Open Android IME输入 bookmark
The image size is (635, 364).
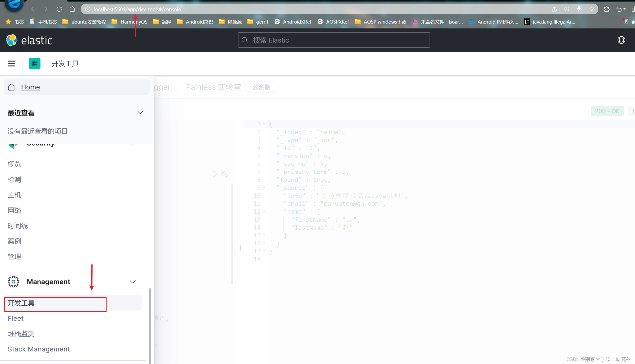pos(493,22)
